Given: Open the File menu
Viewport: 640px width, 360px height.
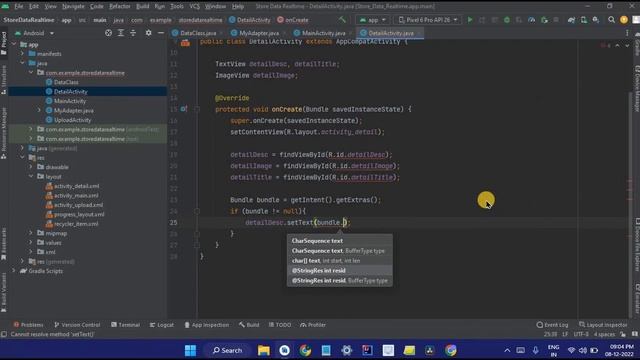Looking at the screenshot, I should pos(19,7).
